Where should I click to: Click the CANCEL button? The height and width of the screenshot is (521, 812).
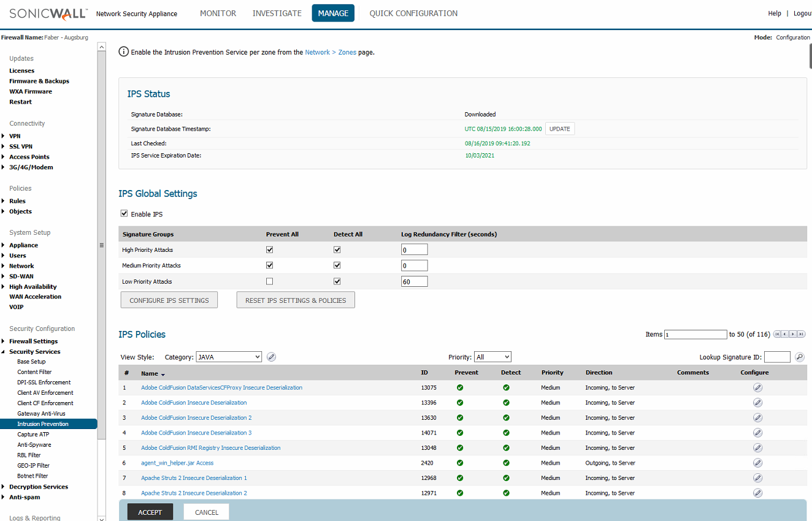(207, 512)
